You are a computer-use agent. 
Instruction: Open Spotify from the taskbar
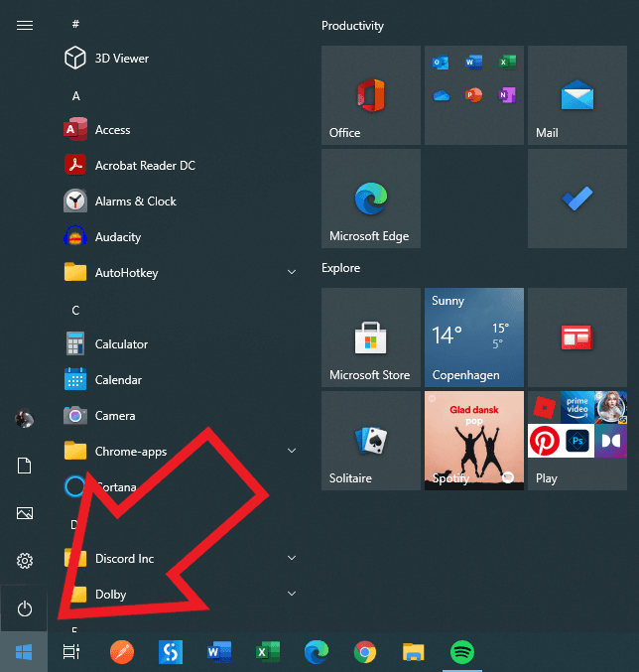tap(462, 652)
